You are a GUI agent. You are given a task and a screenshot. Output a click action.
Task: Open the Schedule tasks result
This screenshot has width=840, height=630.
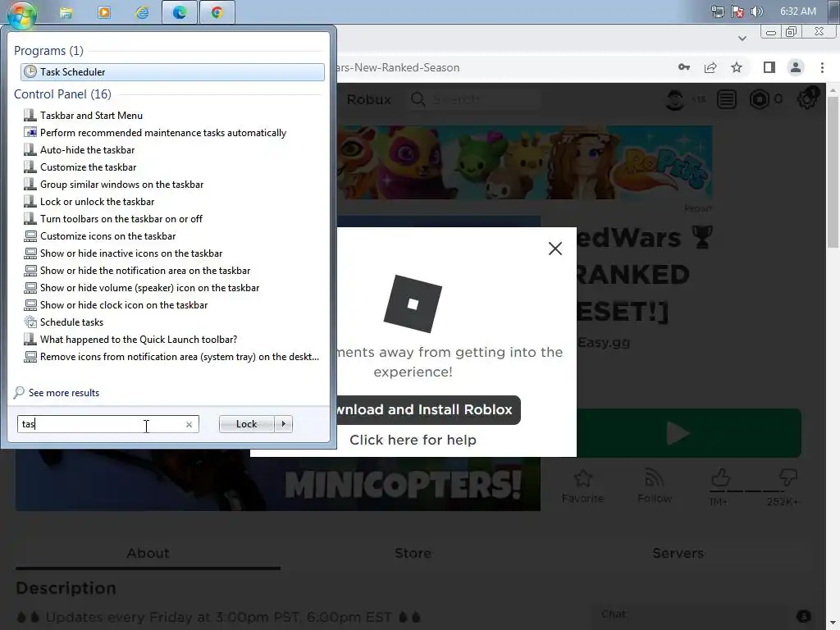(x=71, y=322)
